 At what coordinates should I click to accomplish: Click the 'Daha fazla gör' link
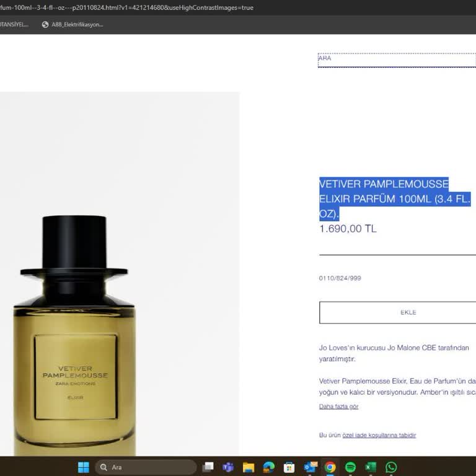pyautogui.click(x=338, y=407)
